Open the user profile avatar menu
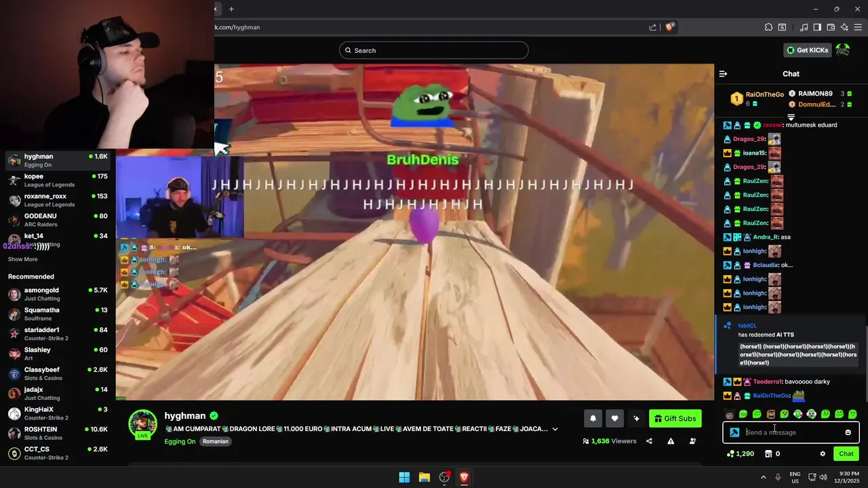The width and height of the screenshot is (868, 488). point(843,50)
